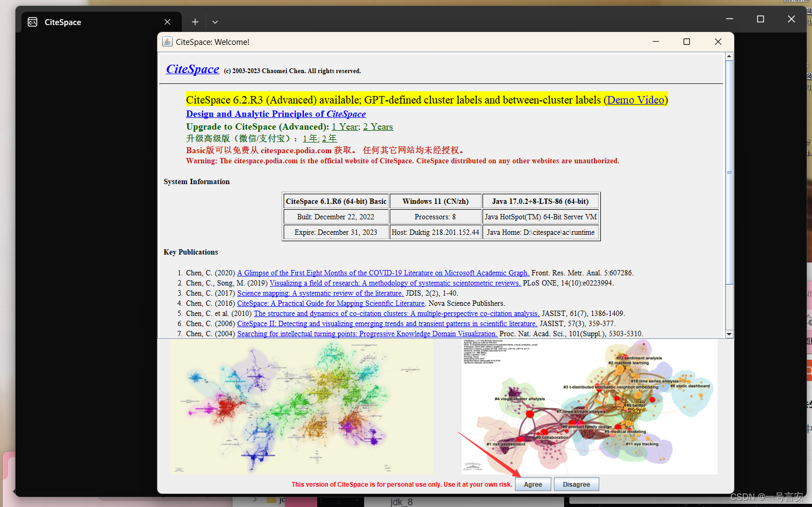Click the CiteSpace 6.1.R6 (64-bit) Basic cell
This screenshot has height=507, width=812.
(336, 201)
